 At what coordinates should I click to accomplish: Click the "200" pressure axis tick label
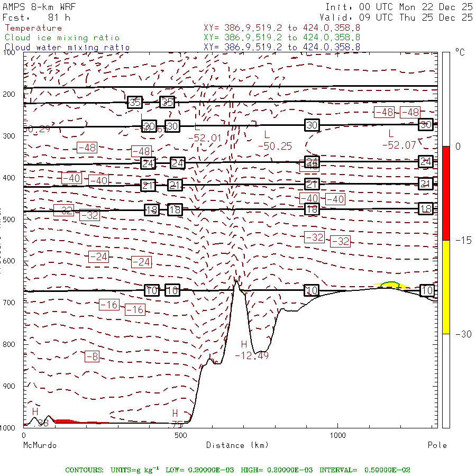tap(9, 94)
